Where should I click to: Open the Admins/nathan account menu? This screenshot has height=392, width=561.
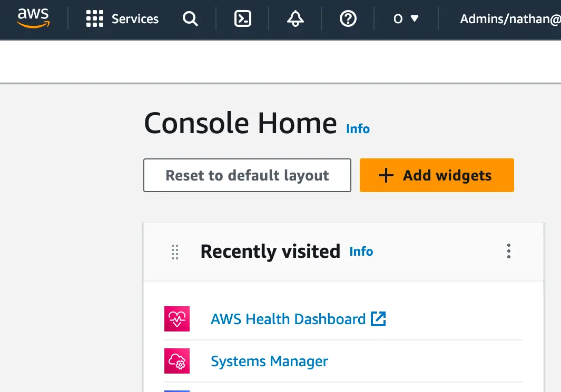pyautogui.click(x=509, y=19)
